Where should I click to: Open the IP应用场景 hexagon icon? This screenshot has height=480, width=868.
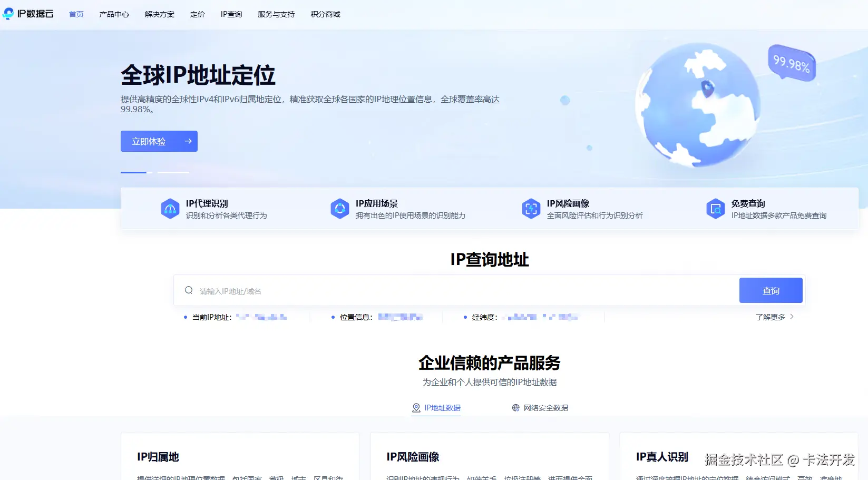pyautogui.click(x=340, y=209)
